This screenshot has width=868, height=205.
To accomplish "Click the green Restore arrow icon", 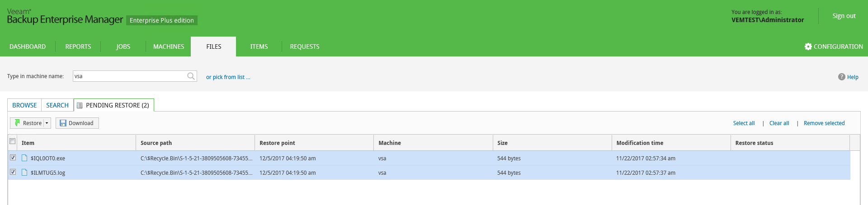I will (17, 123).
